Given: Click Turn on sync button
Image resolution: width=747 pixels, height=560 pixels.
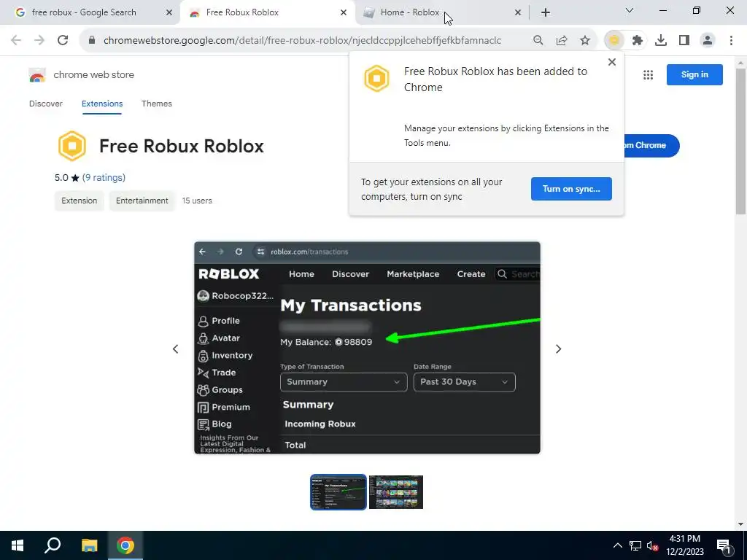Looking at the screenshot, I should pos(571,189).
